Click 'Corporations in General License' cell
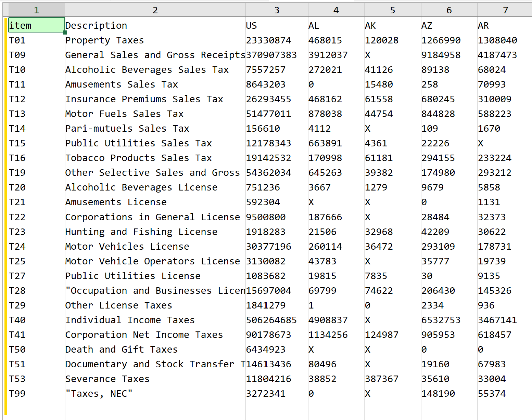The width and height of the screenshot is (532, 420). pyautogui.click(x=155, y=217)
